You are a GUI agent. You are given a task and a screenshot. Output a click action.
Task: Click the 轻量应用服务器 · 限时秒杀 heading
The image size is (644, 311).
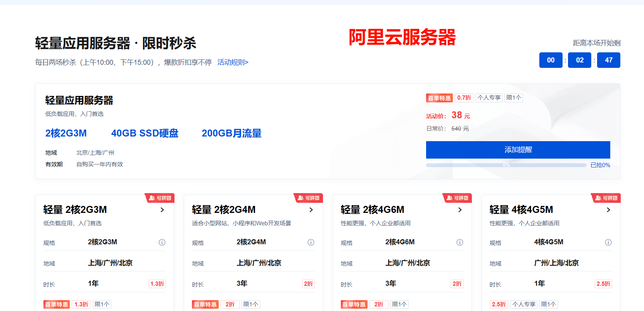coord(116,43)
